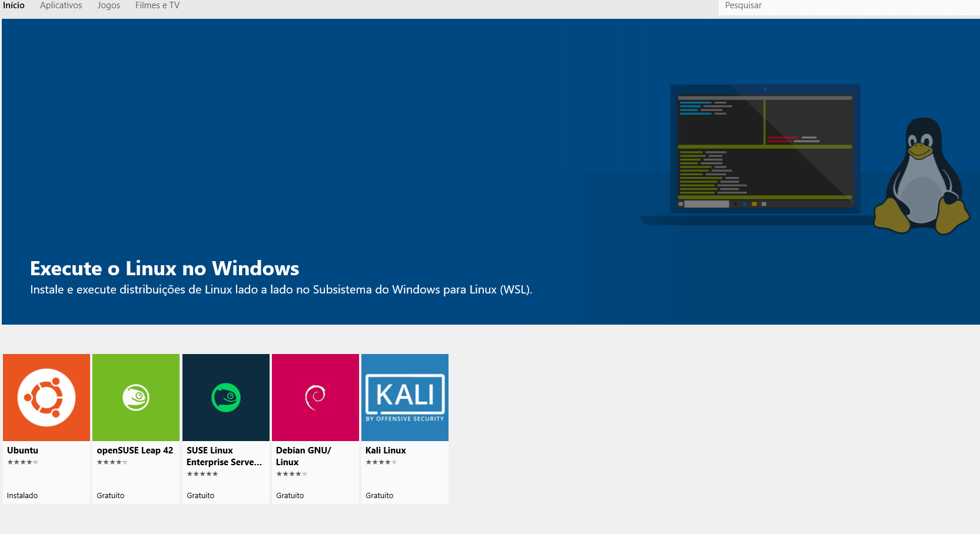The image size is (980, 534).
Task: Click the Kali Linux star rating
Action: pos(381,462)
